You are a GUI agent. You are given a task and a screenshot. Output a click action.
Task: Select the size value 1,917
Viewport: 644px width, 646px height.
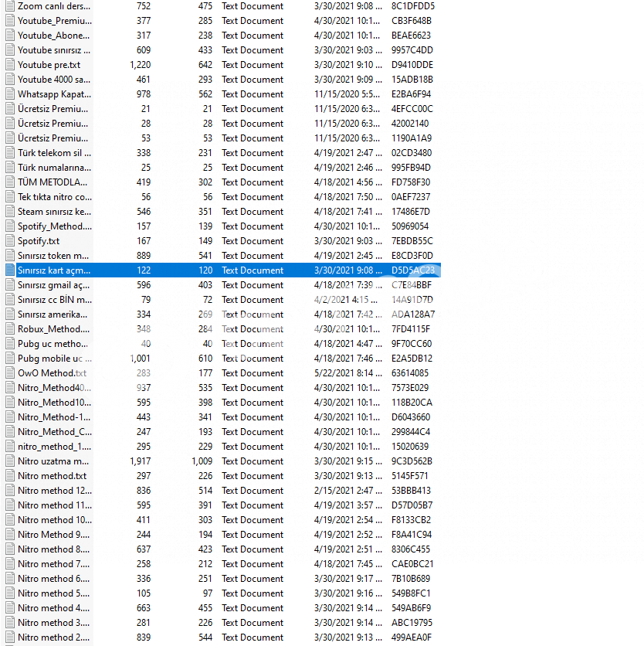coord(140,461)
